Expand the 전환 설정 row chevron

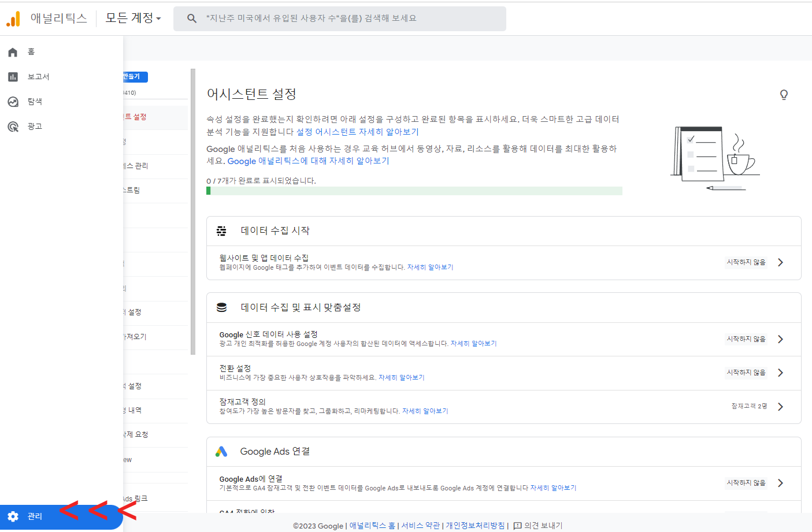[x=780, y=373]
